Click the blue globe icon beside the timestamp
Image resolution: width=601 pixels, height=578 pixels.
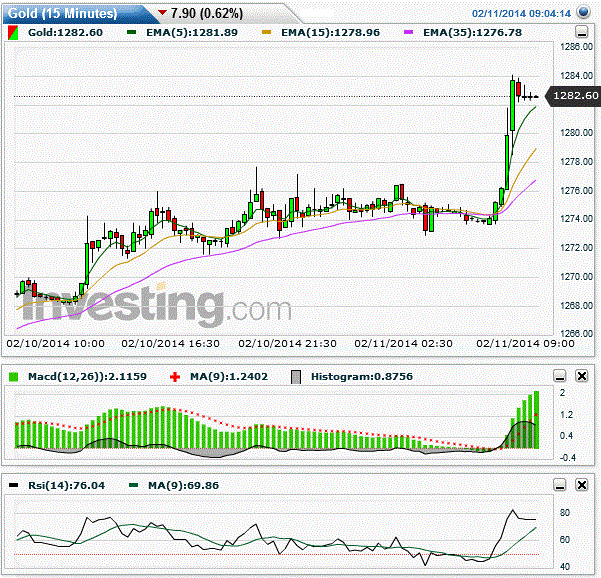point(583,12)
